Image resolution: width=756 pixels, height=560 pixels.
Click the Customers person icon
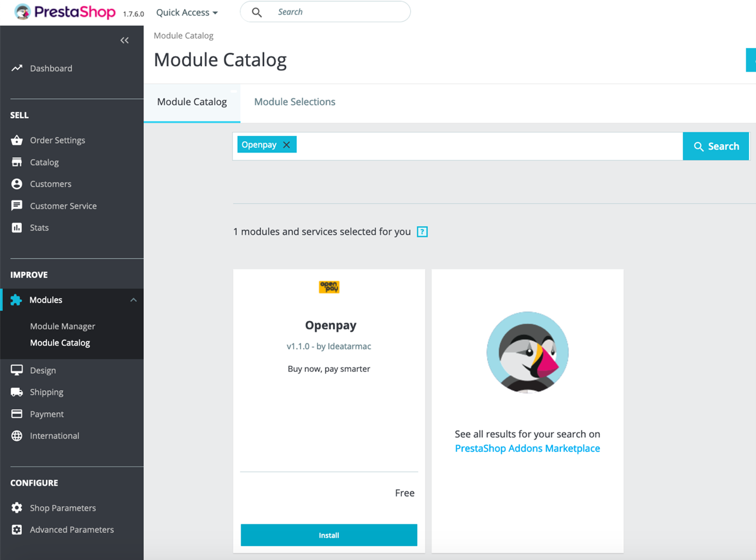(x=17, y=184)
